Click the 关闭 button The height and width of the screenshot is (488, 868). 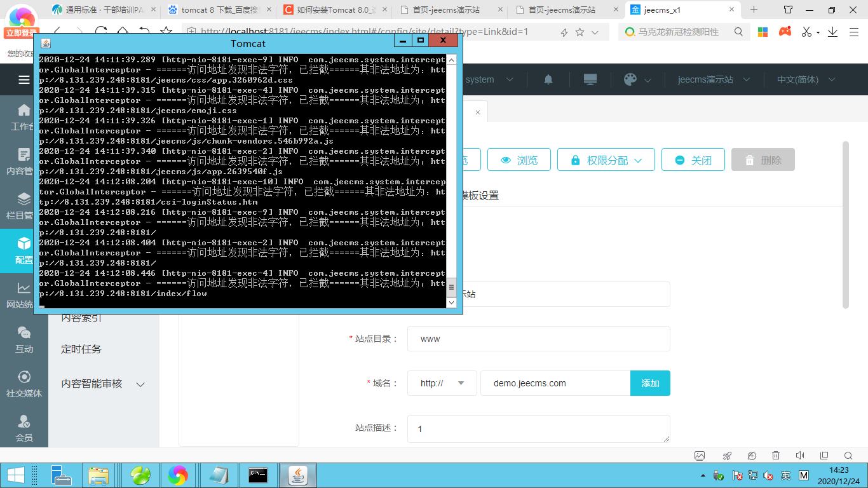693,160
